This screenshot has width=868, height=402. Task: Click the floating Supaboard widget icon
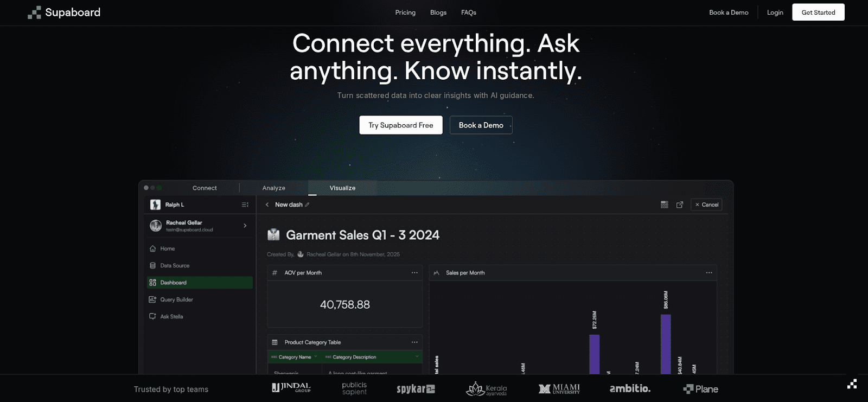tap(852, 384)
